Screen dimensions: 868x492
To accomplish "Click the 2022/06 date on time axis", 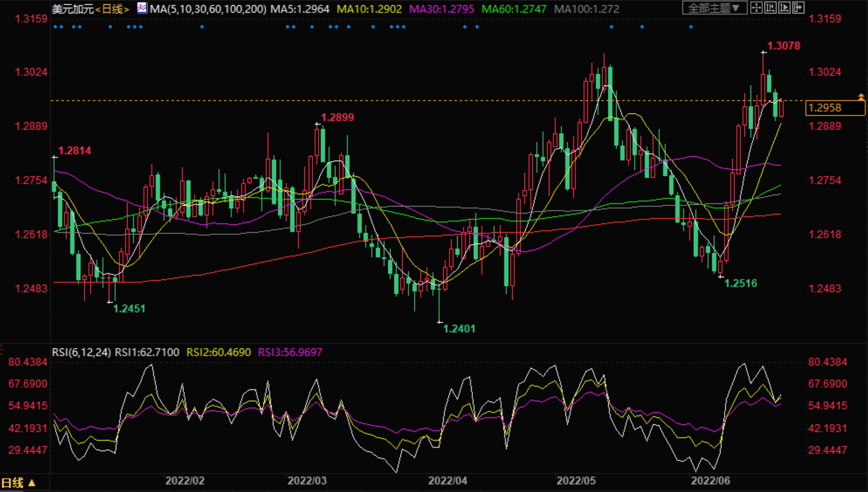I will click(x=710, y=481).
